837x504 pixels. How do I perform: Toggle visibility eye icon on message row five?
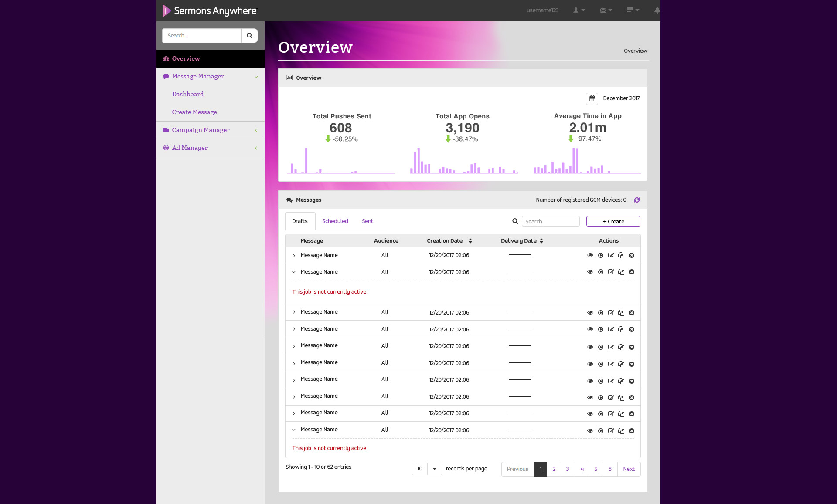pos(590,346)
